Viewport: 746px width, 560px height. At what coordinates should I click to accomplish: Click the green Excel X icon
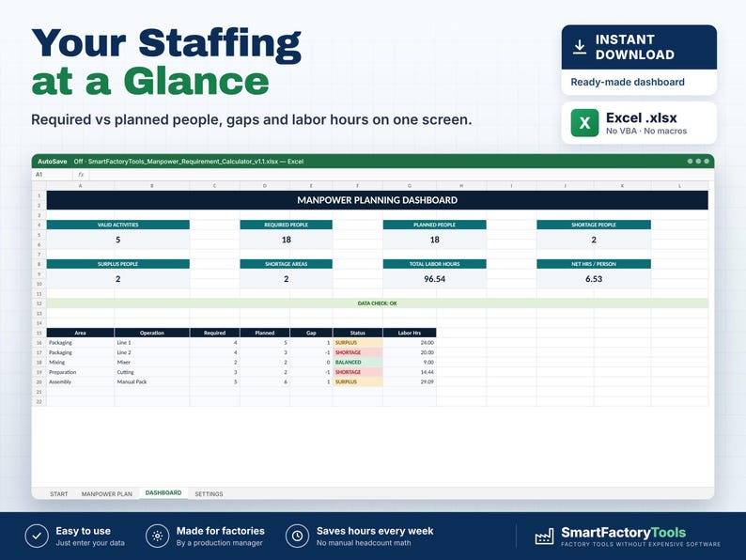click(x=584, y=123)
